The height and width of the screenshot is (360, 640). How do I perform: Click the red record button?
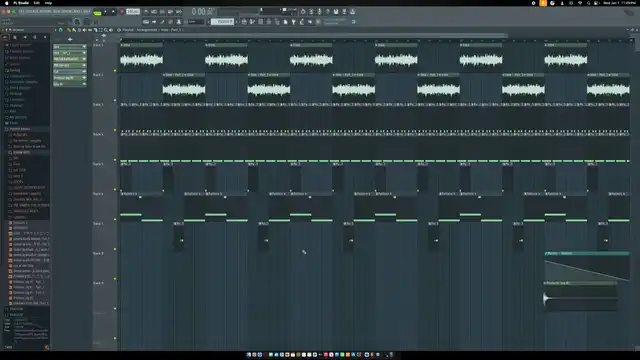click(x=122, y=11)
